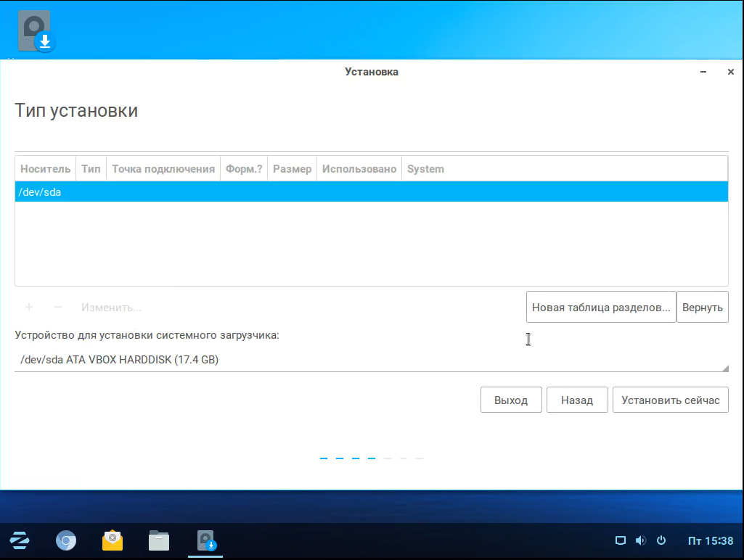The width and height of the screenshot is (744, 560).
Task: Open the clock showing Пт 15:38
Action: point(710,540)
